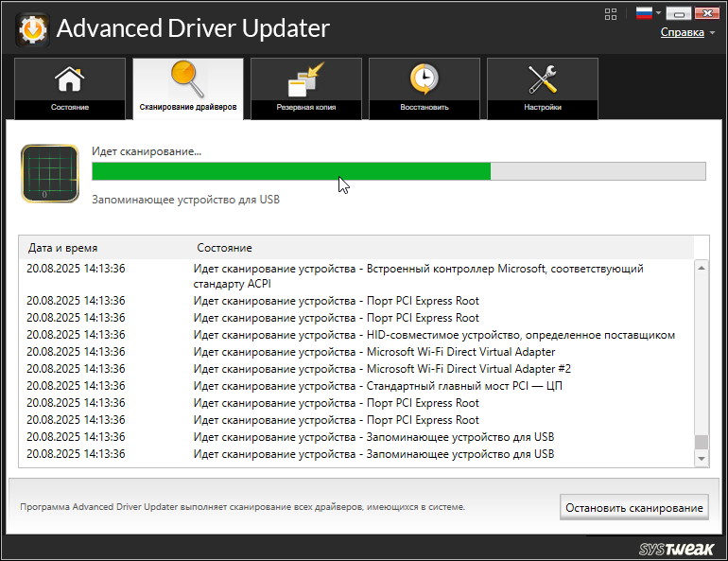Switch to 'Настройки' tab label
Screen dimensions: 728x561
[543, 107]
